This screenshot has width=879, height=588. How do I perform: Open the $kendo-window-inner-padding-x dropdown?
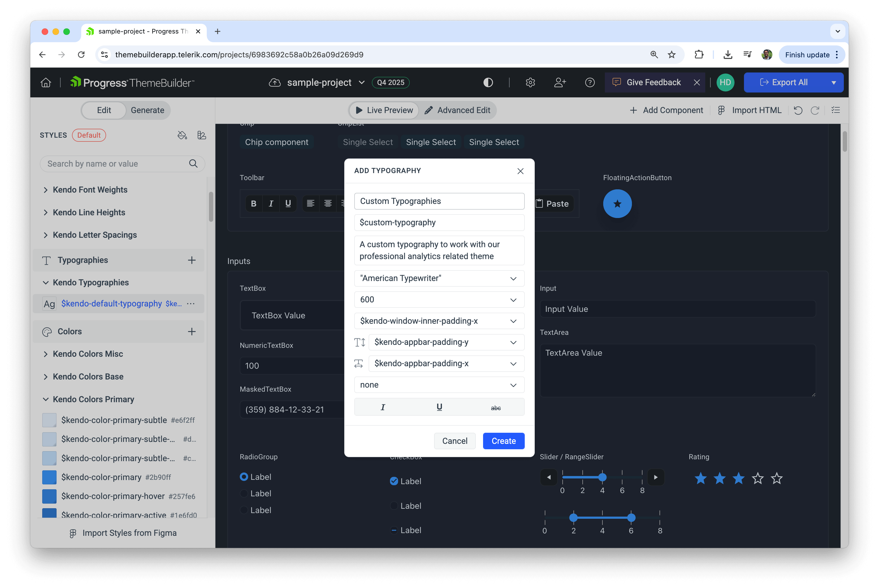pos(439,321)
